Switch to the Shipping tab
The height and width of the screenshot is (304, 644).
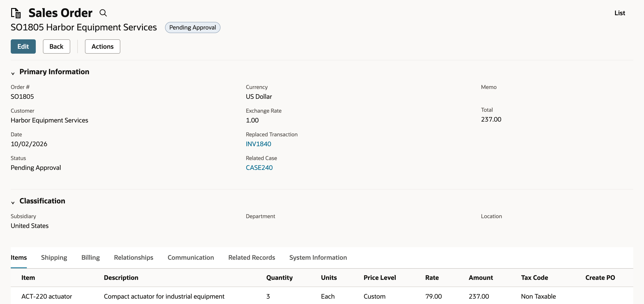point(54,258)
